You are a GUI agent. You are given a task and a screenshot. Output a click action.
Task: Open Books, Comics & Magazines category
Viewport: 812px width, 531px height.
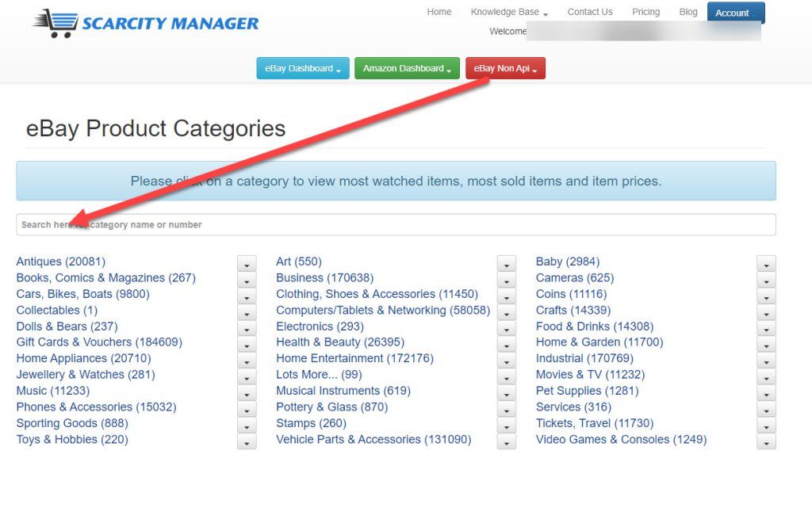106,278
